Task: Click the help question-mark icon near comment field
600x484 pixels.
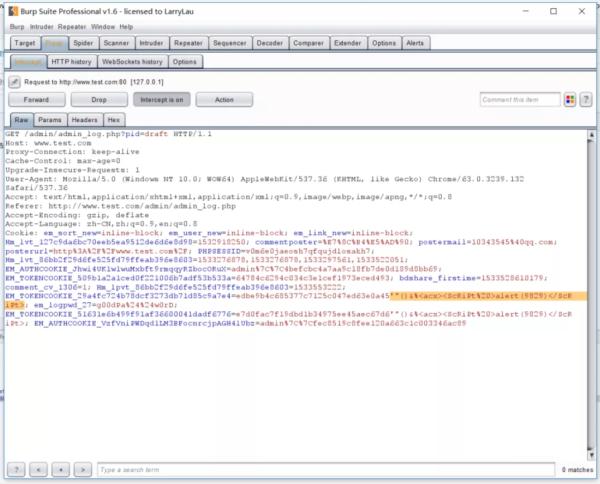Action: (586, 99)
